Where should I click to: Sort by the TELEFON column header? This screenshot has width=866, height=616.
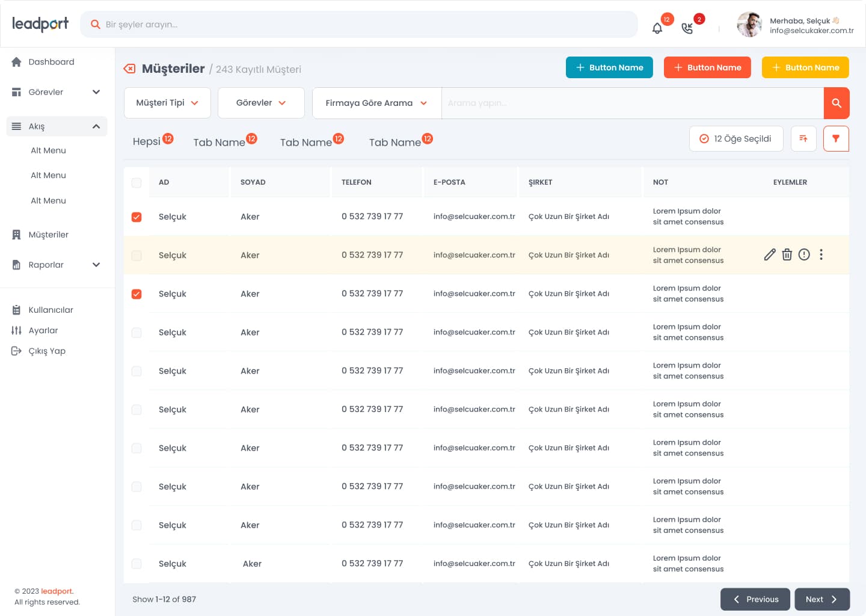pos(357,182)
